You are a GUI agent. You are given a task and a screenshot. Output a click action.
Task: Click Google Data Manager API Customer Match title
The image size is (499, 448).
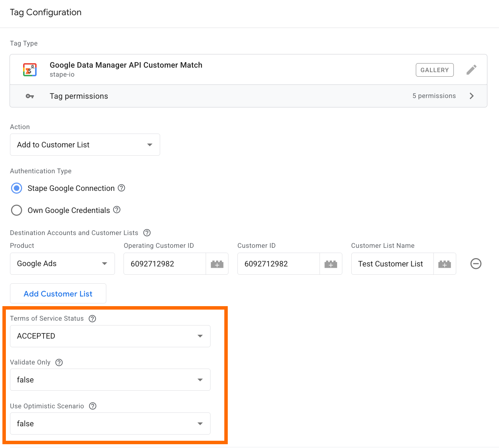click(126, 65)
